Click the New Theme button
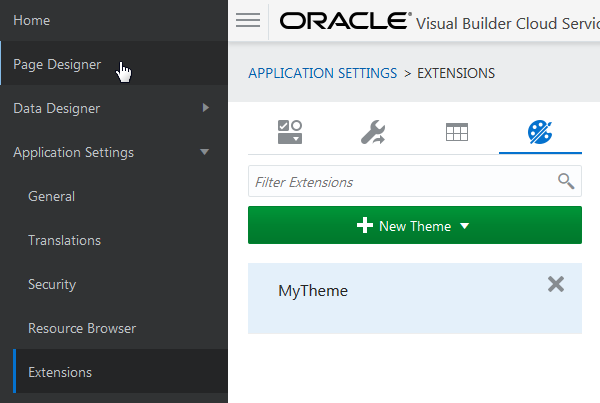Image resolution: width=600 pixels, height=403 pixels. [x=415, y=225]
